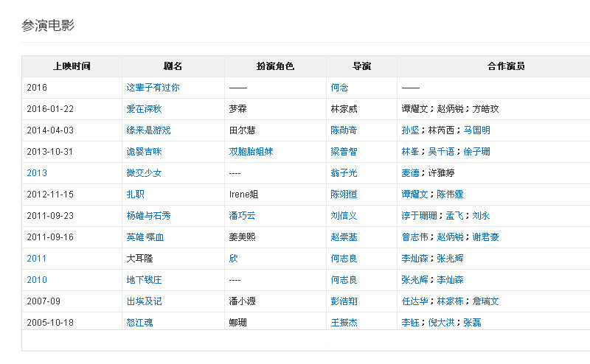Click co-star 任达华 link
The height and width of the screenshot is (364, 590).
click(414, 301)
